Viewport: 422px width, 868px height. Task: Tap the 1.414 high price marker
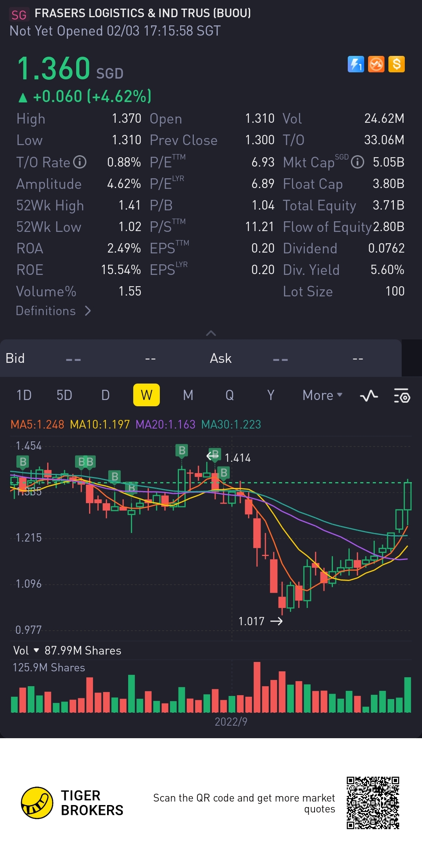[x=238, y=458]
